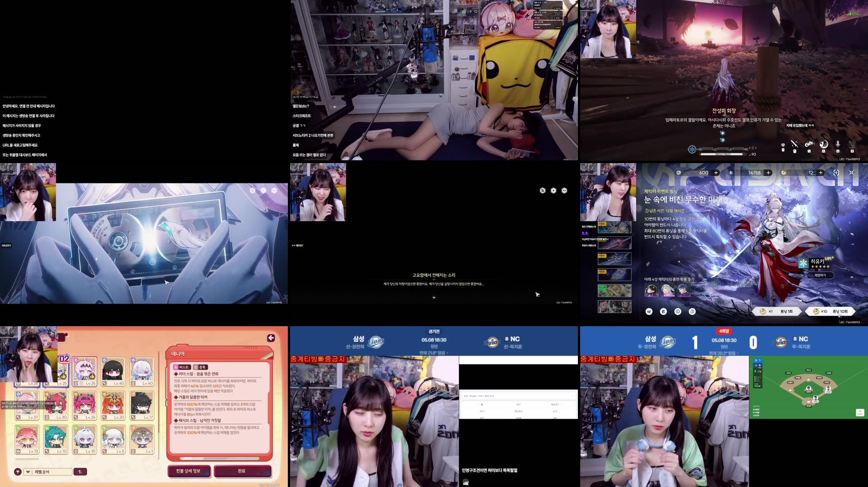Select the Lv.1 brown-haired character card
This screenshot has height=487, width=868.
pyautogui.click(x=142, y=439)
